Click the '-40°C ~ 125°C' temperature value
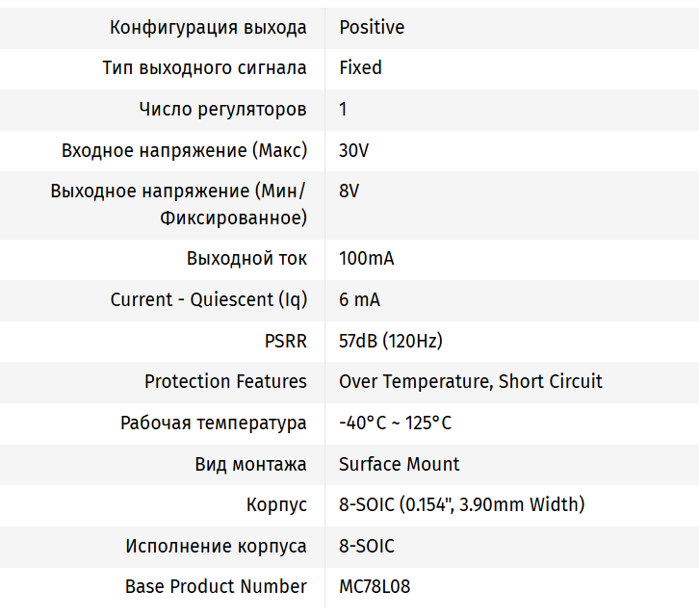699x616 pixels. [395, 423]
